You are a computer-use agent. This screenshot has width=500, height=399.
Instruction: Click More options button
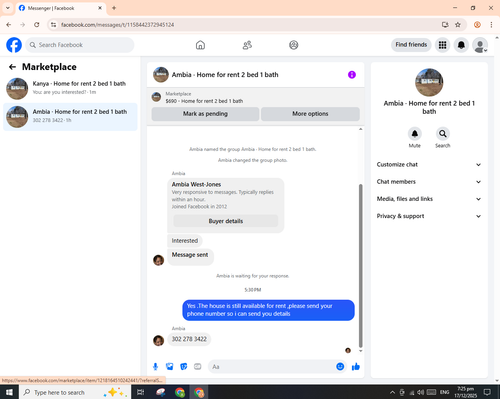coord(310,114)
